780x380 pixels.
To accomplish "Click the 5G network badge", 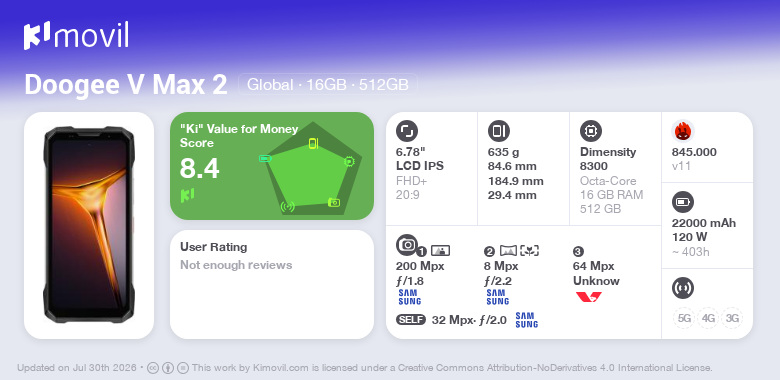I will click(x=684, y=318).
